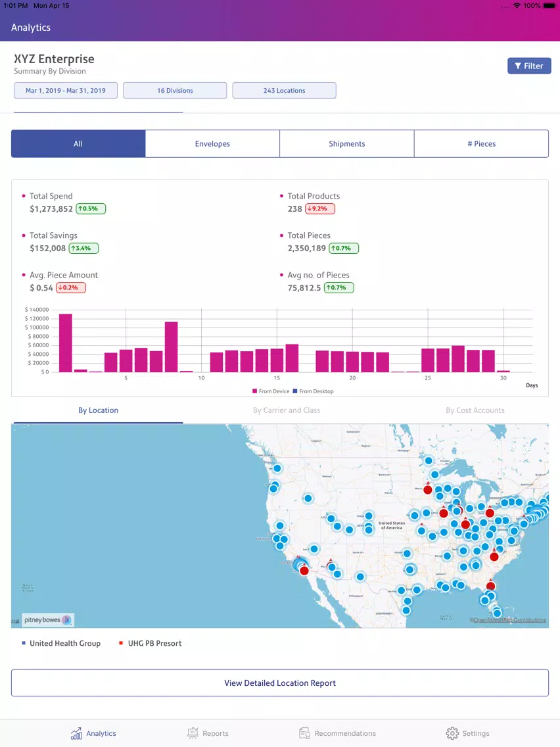The height and width of the screenshot is (747, 560).
Task: Click the Summary By Division subtitle
Action: coord(50,71)
